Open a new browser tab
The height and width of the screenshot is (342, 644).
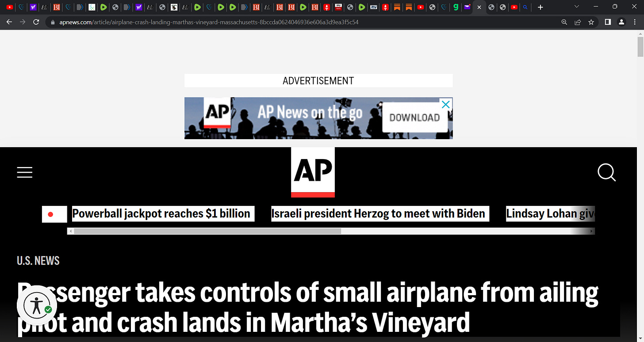[540, 7]
